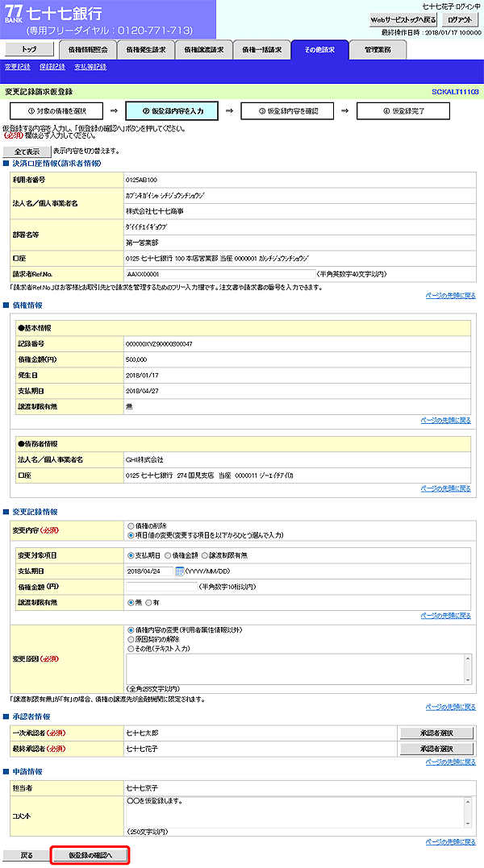Click the 支払期日 date input field
Screen dimensions: 484x868
149,571
